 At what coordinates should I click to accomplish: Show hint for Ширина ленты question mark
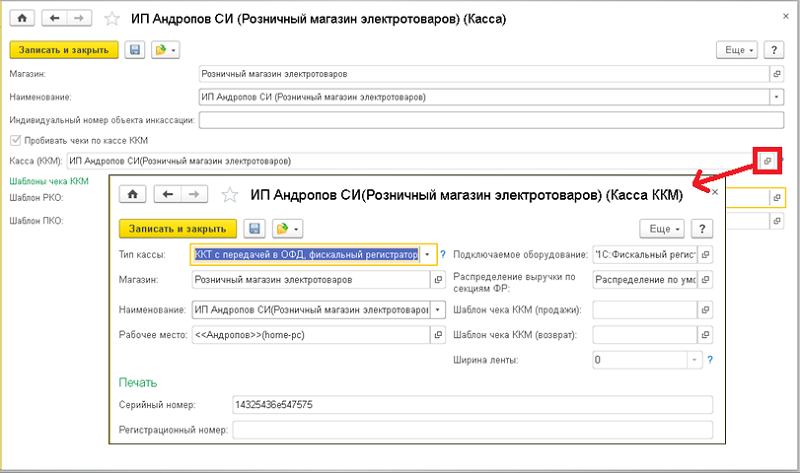point(710,360)
